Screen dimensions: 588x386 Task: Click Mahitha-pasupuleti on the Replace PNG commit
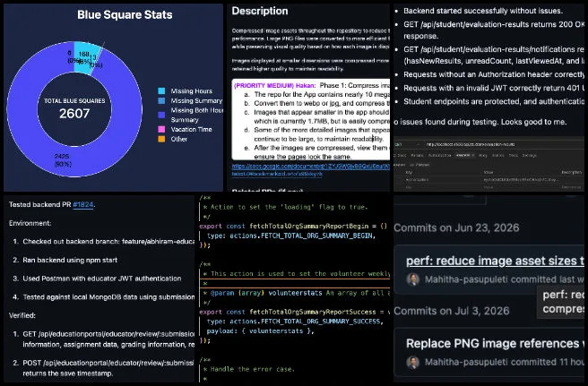(x=466, y=362)
